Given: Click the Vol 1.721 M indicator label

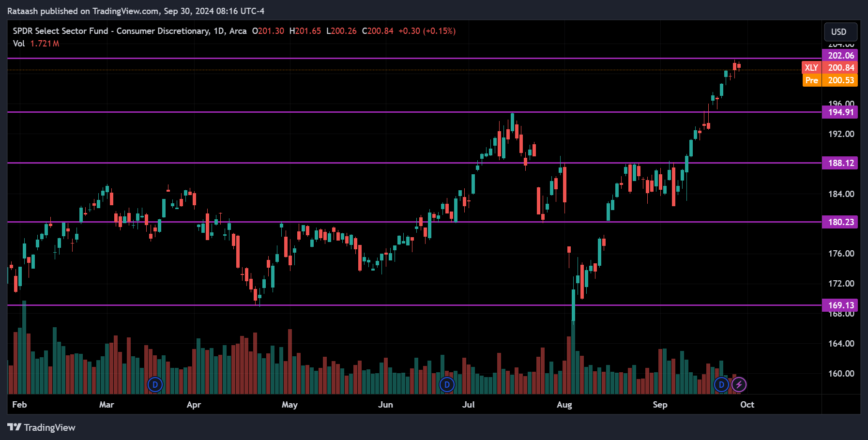Looking at the screenshot, I should pyautogui.click(x=36, y=44).
